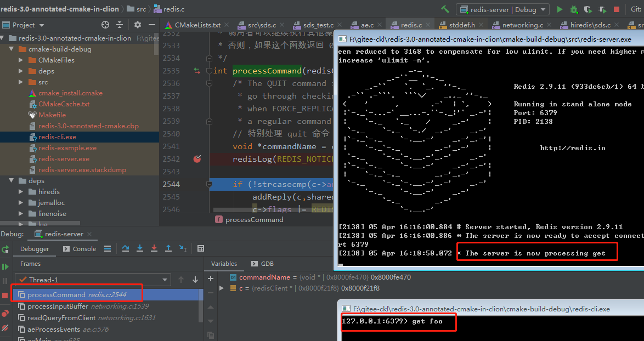The width and height of the screenshot is (644, 341).
Task: Expand variable c in Variables
Action: click(222, 288)
